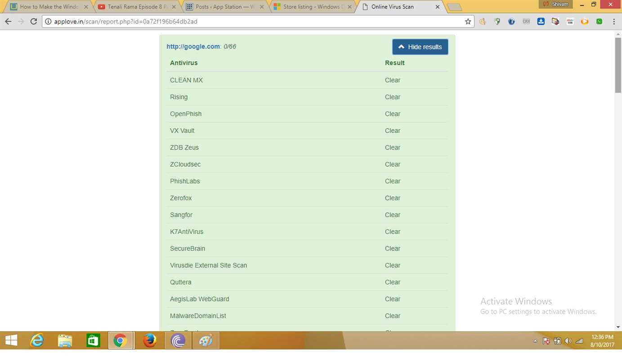Launch Internet Explorer from the taskbar
The image size is (622, 364).
(37, 341)
